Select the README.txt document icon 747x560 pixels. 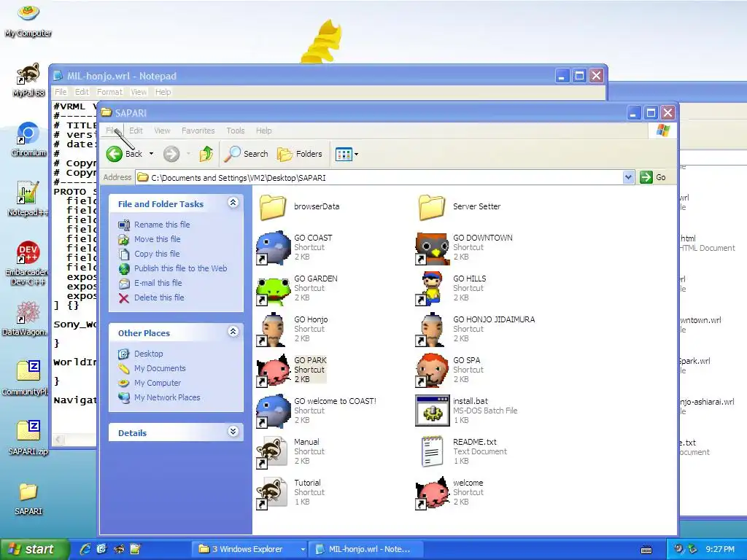pos(432,452)
